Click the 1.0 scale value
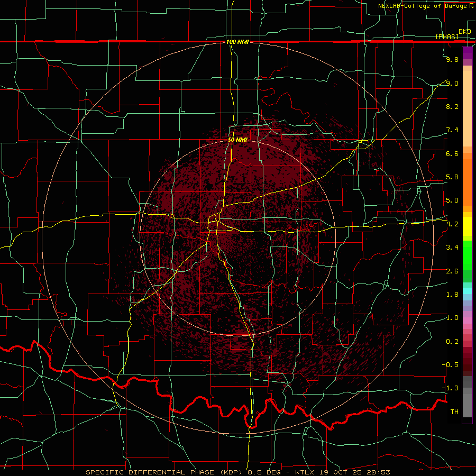476x476 pixels. (x=452, y=318)
